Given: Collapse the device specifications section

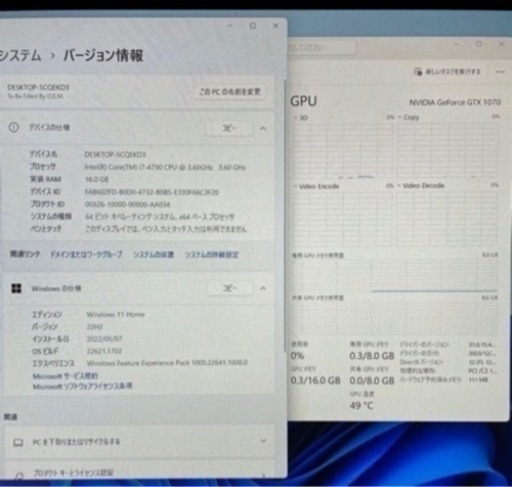Looking at the screenshot, I should pyautogui.click(x=263, y=128).
